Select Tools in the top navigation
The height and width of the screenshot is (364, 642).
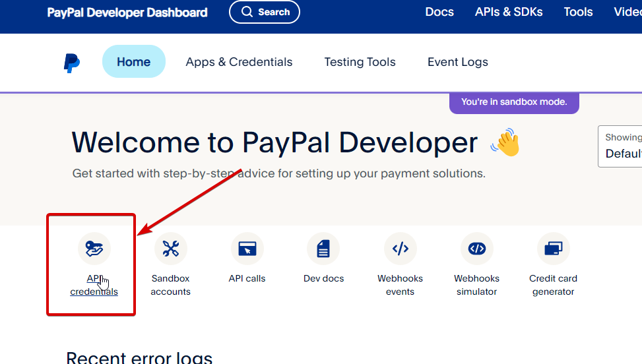578,12
